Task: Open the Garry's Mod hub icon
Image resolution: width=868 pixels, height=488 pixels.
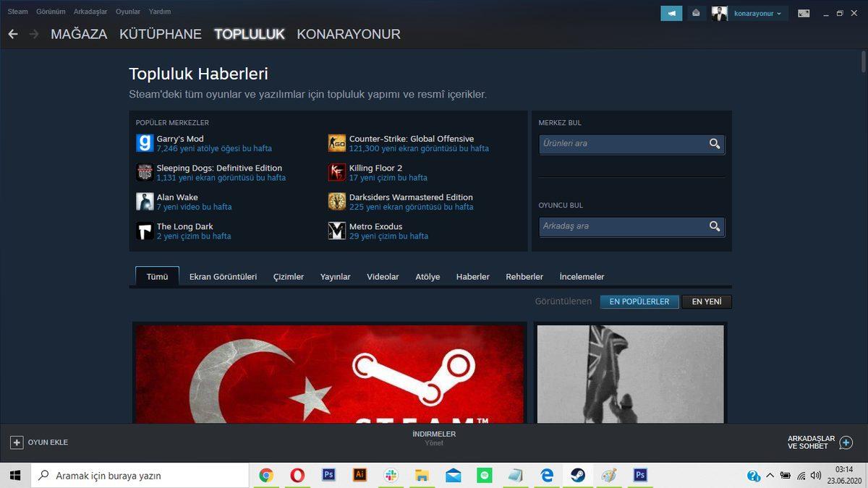Action: click(144, 143)
